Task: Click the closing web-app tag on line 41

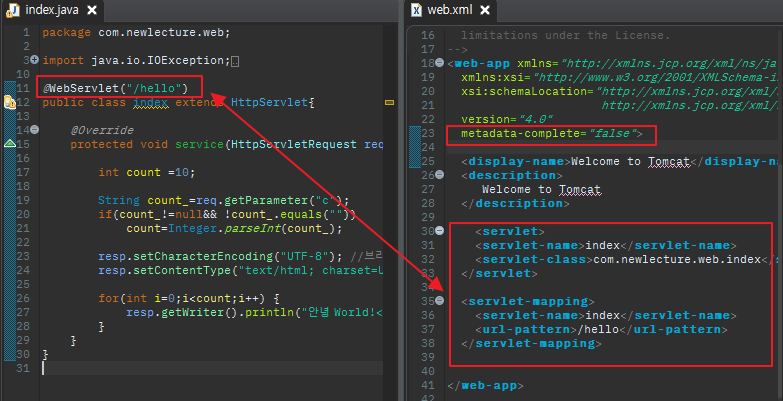Action: coord(485,386)
